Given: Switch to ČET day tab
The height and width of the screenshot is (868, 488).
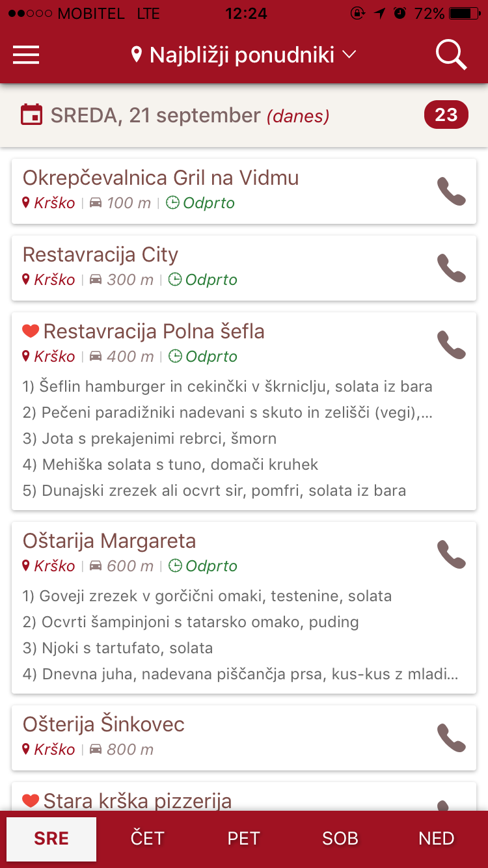Looking at the screenshot, I should pos(147,839).
